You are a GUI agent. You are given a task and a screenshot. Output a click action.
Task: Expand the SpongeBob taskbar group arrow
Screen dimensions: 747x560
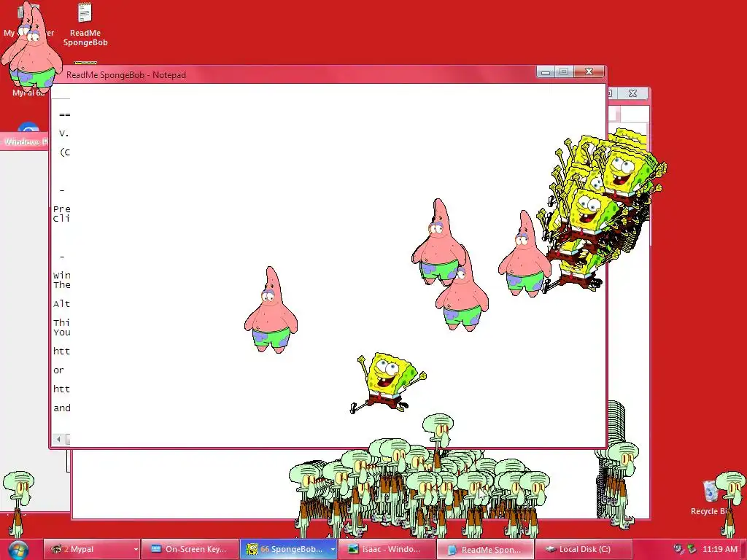[333, 549]
